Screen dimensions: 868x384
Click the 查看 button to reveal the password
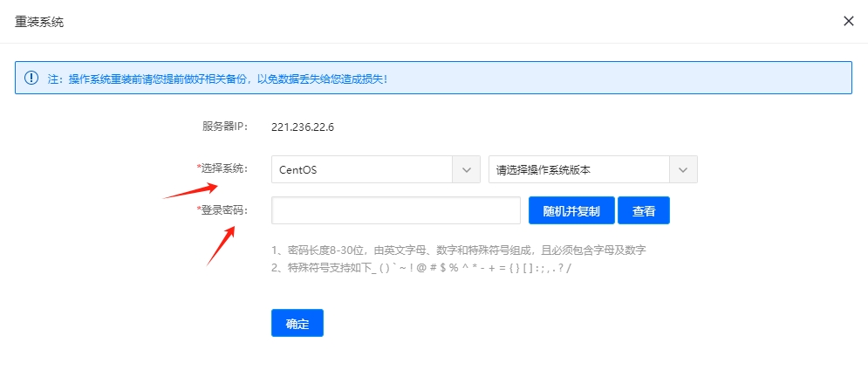644,210
